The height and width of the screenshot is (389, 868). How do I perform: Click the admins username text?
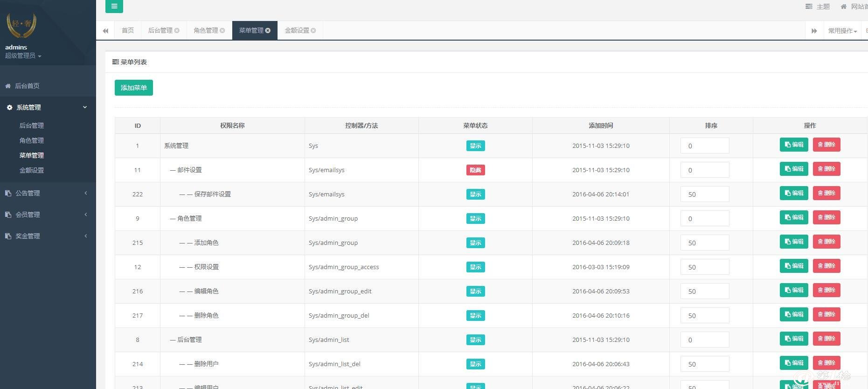pos(16,47)
